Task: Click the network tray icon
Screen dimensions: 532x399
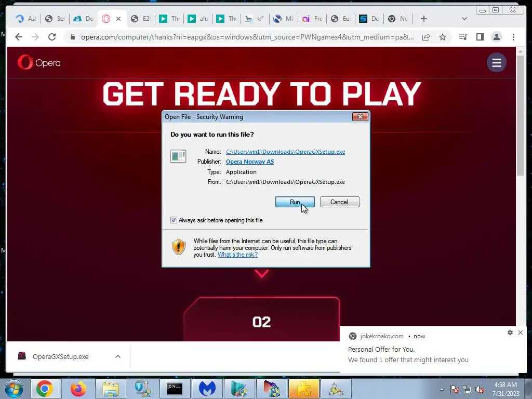Action: click(x=467, y=389)
